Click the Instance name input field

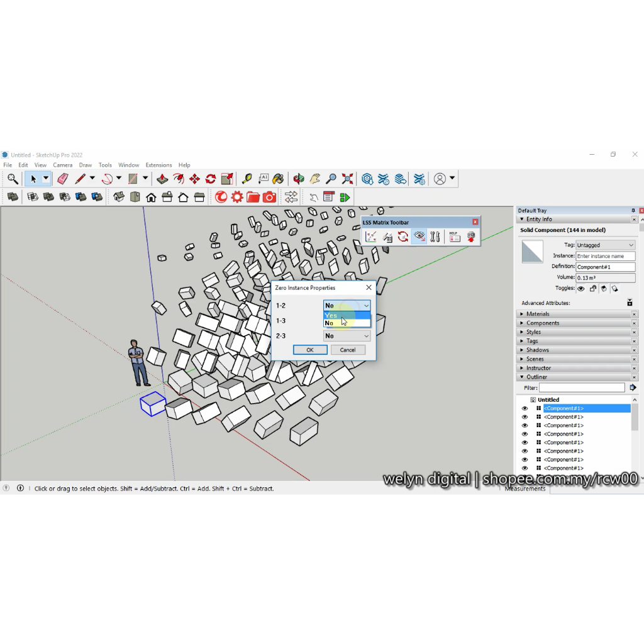click(605, 256)
